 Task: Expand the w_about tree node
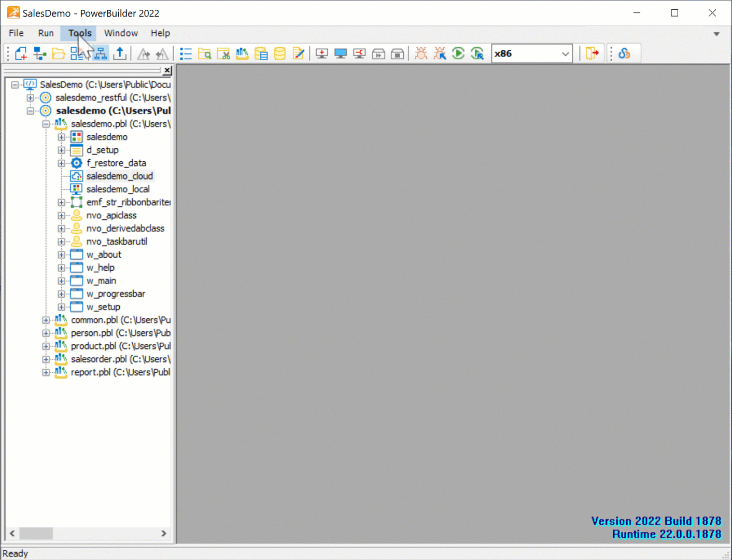click(62, 255)
